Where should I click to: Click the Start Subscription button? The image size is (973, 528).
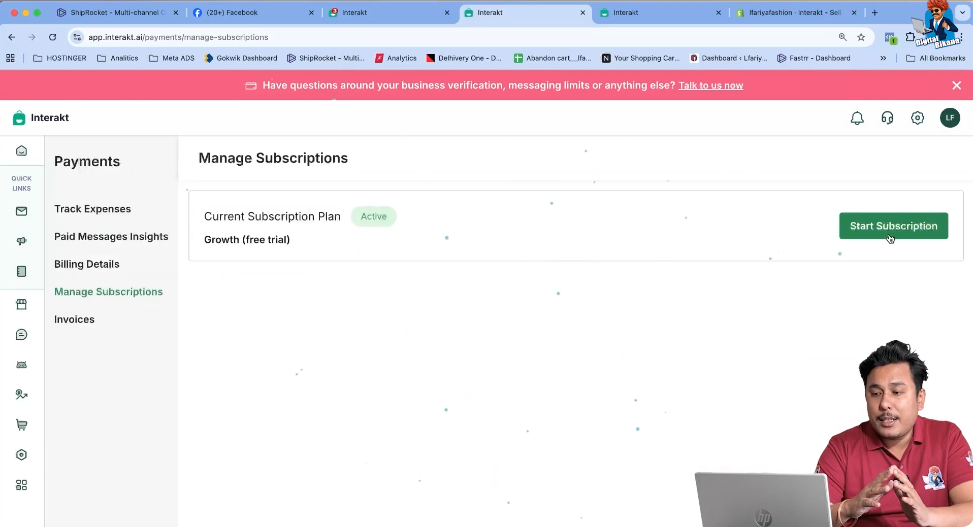[894, 226]
